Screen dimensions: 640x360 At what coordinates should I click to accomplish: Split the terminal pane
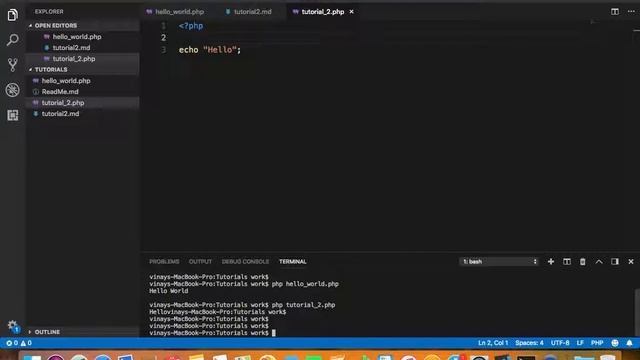[x=567, y=262]
